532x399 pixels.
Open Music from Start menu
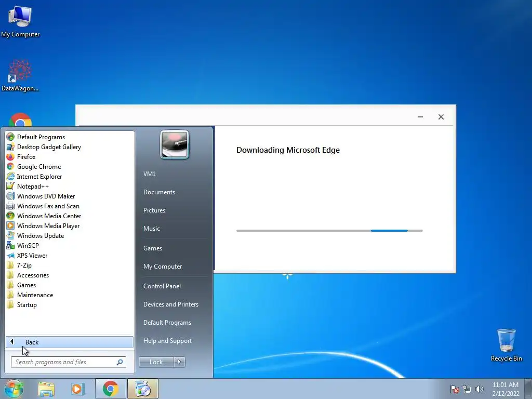152,229
